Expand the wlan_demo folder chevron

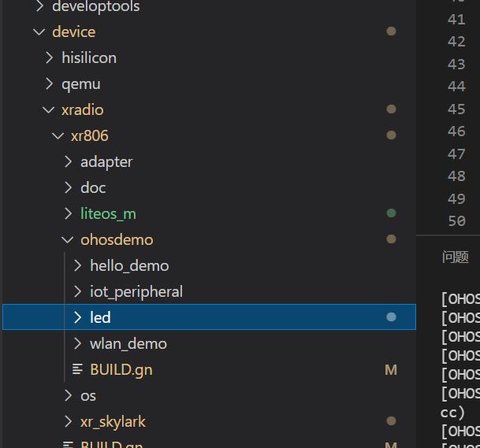click(77, 344)
